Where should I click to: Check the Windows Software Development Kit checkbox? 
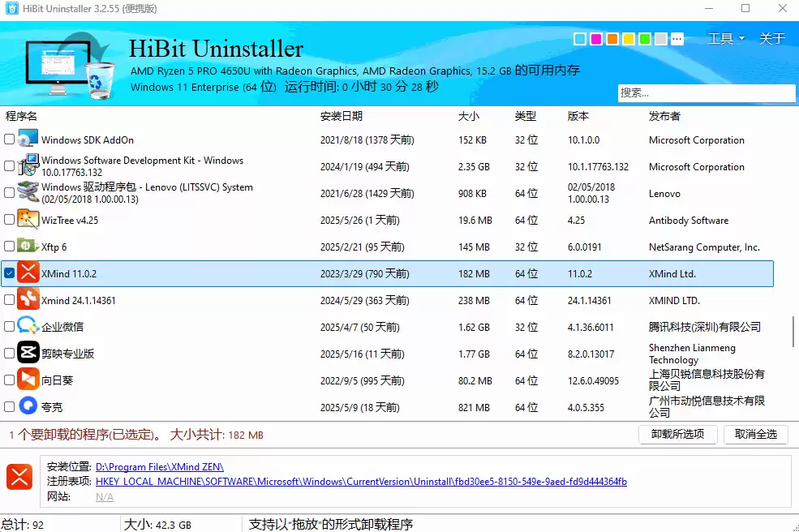click(9, 166)
